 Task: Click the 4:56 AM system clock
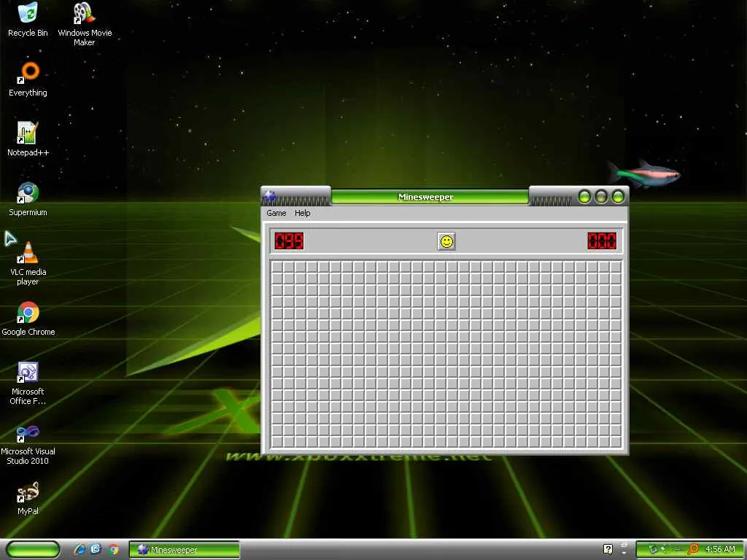(720, 550)
